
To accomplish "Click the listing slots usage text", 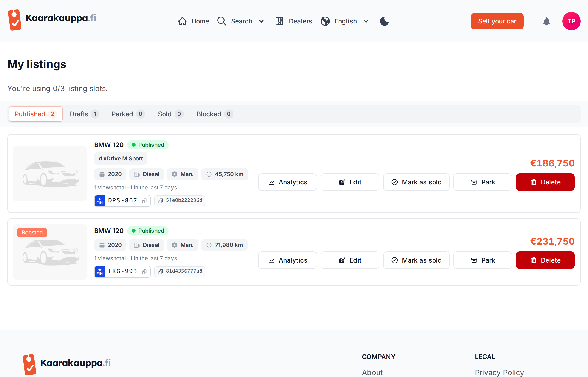I will (57, 88).
